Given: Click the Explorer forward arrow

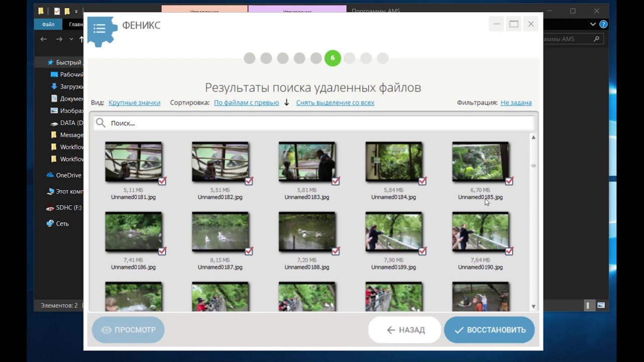Looking at the screenshot, I should (x=59, y=39).
